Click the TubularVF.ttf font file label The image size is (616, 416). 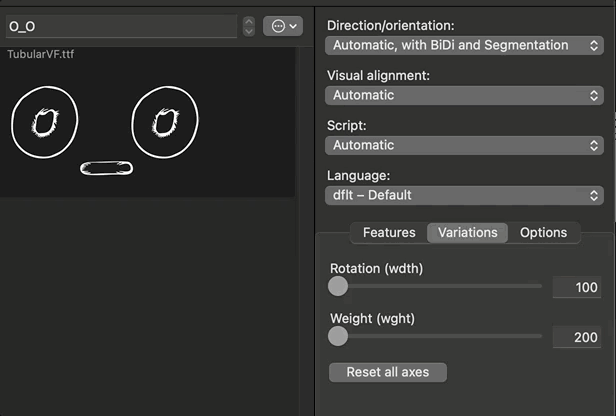pos(41,53)
